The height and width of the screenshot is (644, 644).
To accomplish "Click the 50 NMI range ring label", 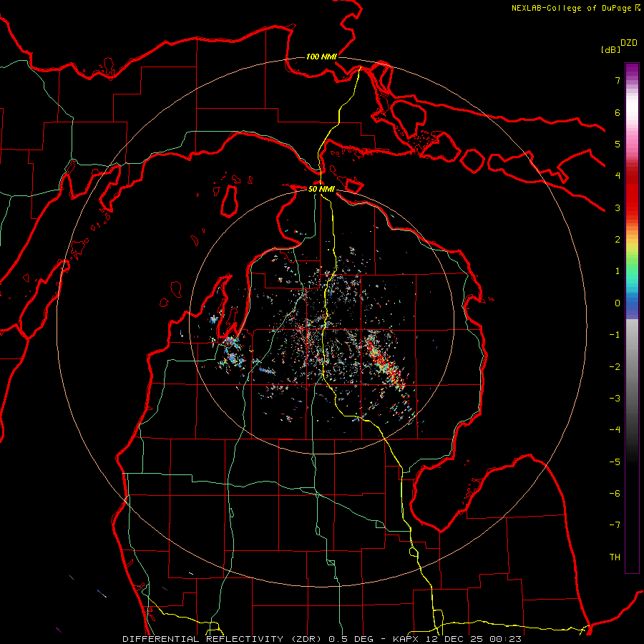I will pyautogui.click(x=321, y=190).
